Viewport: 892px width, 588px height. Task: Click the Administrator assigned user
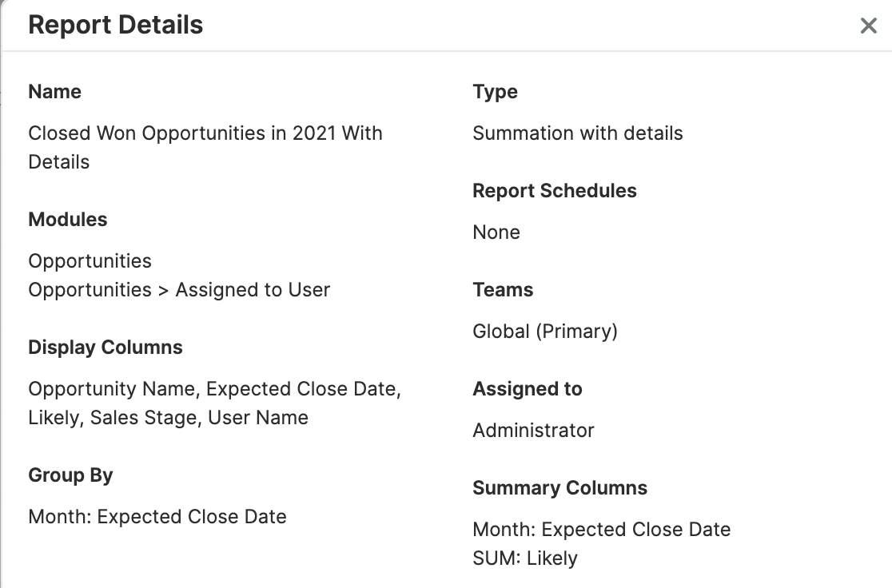(x=533, y=430)
